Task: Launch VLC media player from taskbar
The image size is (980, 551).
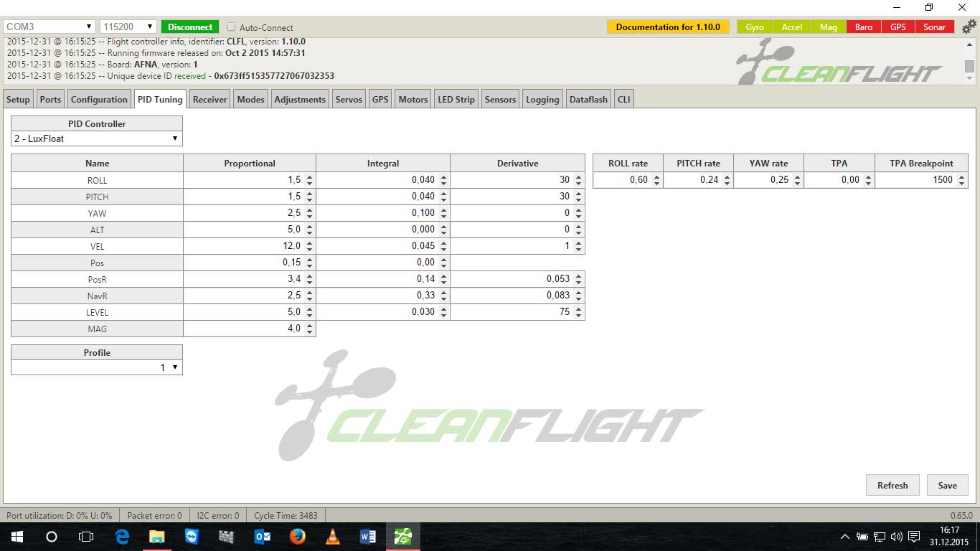Action: click(x=332, y=536)
